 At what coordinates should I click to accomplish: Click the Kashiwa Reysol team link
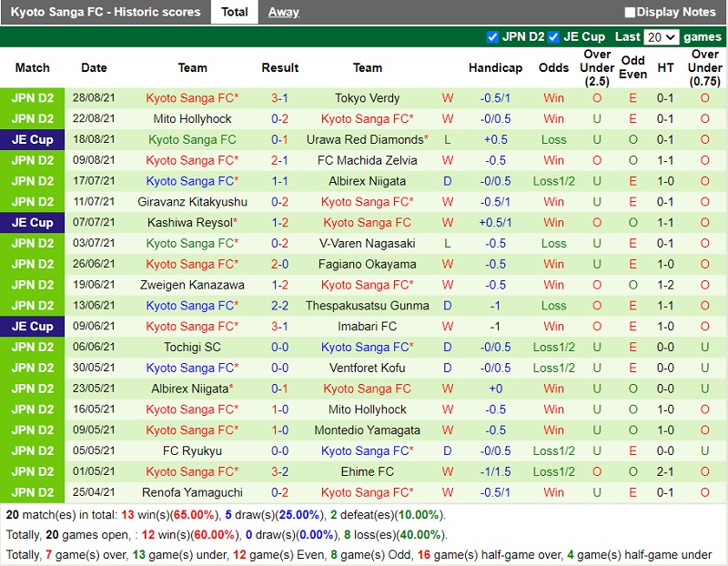[x=189, y=222]
